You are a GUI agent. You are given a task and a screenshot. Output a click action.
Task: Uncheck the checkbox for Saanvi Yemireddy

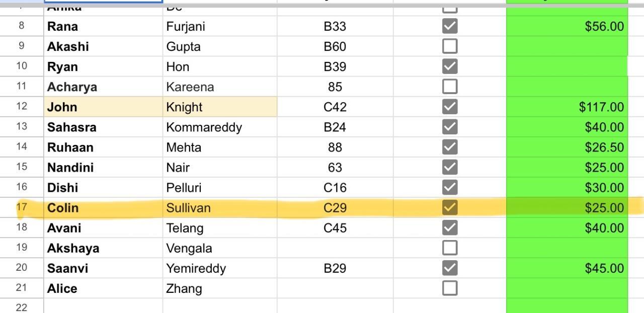coord(450,268)
